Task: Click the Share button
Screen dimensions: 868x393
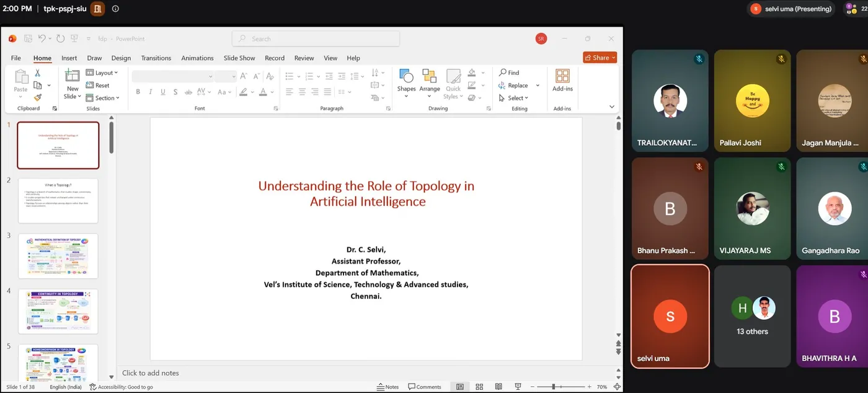Action: [600, 58]
